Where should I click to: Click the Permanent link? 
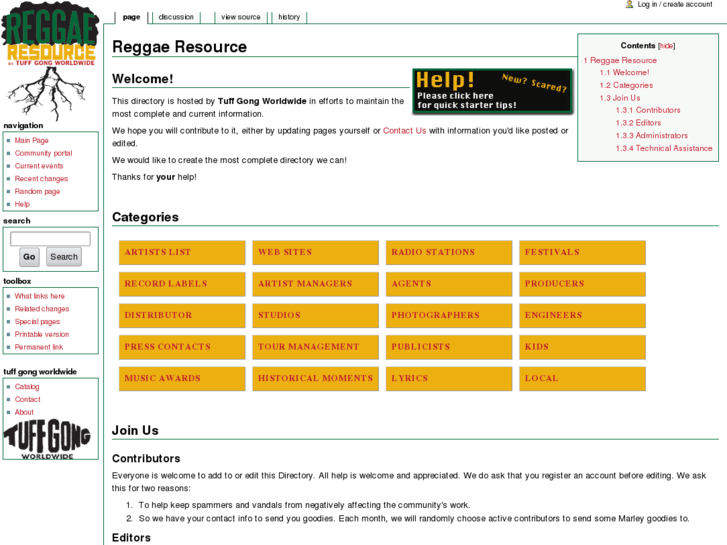click(38, 347)
